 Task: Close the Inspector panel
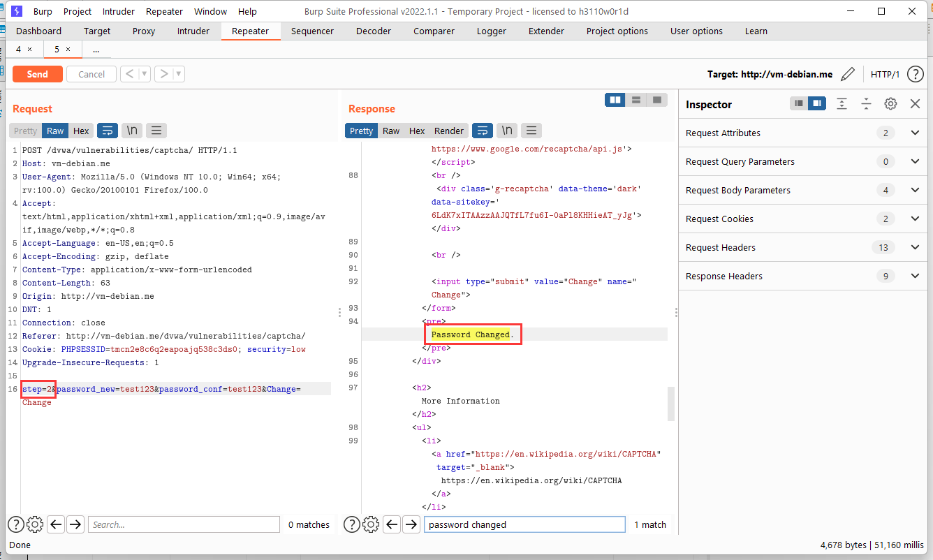click(x=915, y=103)
